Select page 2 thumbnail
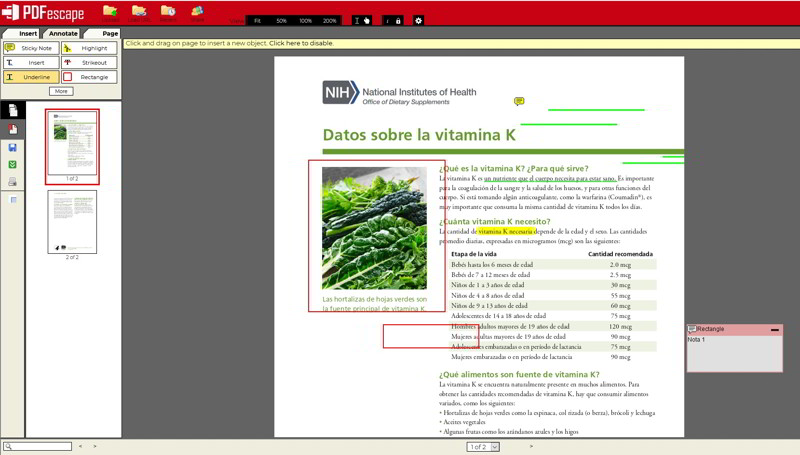Screen dimensions: 800x455 coord(72,222)
